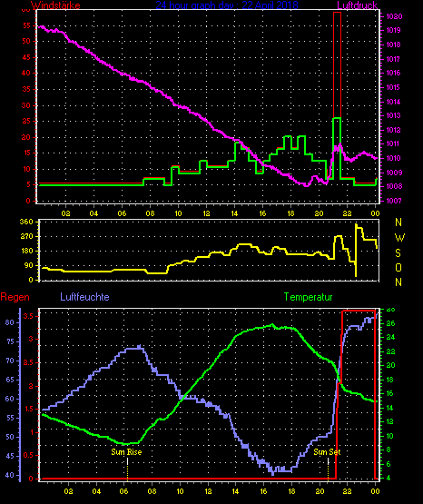423x504 pixels.
Task: Click the 360 wind direction axis value
Action: [26, 222]
